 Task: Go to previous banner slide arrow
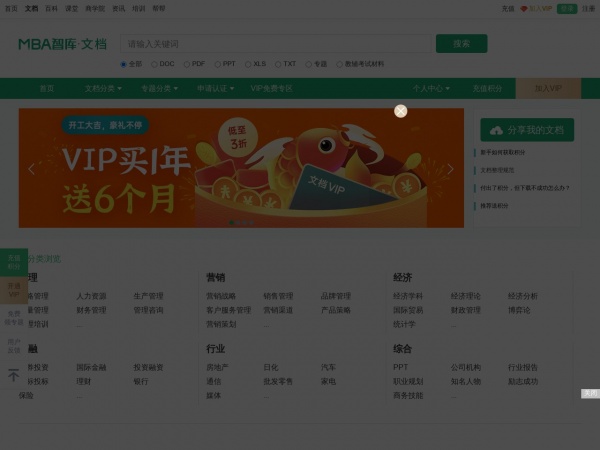(x=31, y=169)
